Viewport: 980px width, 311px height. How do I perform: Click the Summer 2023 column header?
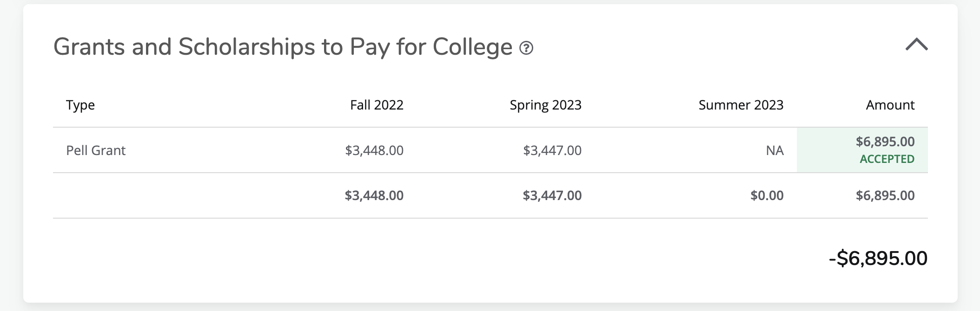point(741,105)
